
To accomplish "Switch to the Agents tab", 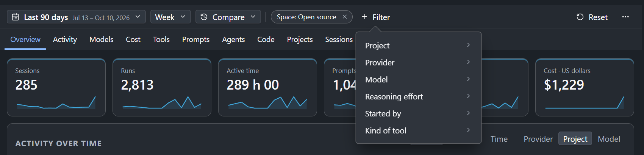I will 233,39.
